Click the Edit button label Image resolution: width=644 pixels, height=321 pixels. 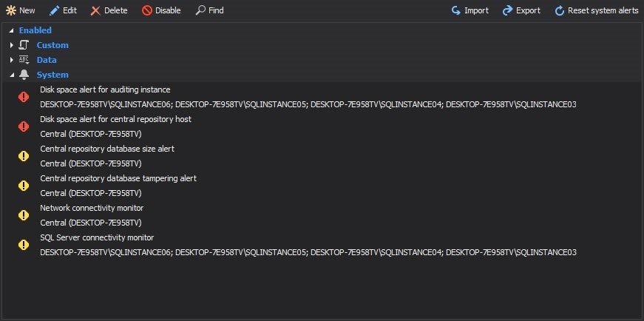[70, 10]
